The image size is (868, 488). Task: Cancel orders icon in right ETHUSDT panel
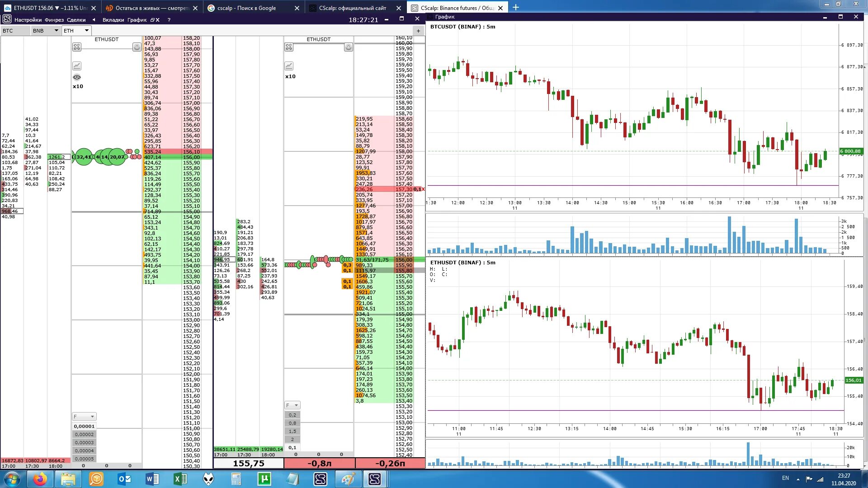289,47
